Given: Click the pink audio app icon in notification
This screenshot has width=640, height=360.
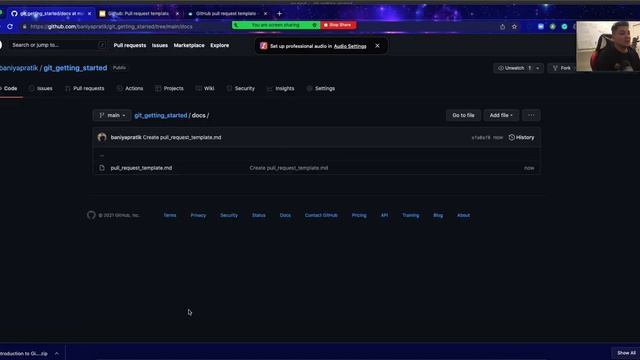Looking at the screenshot, I should click(264, 46).
